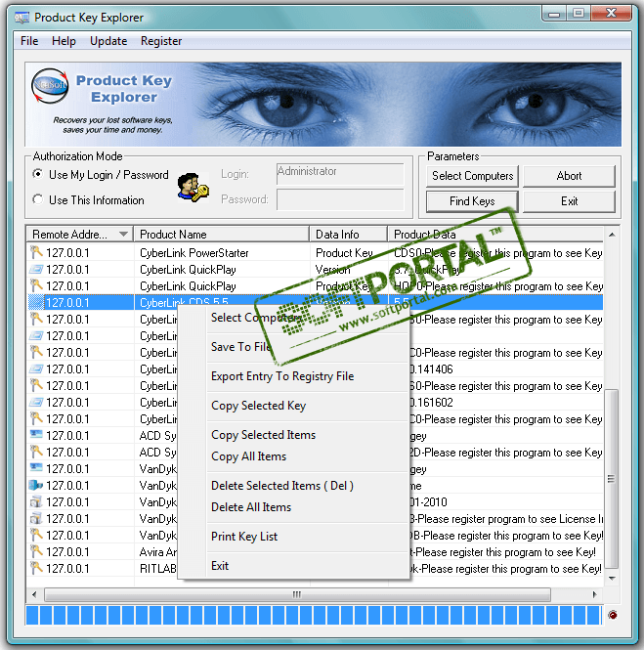Choose Delete All Items from context menu
Viewport: 644px width, 650px height.
click(293, 507)
